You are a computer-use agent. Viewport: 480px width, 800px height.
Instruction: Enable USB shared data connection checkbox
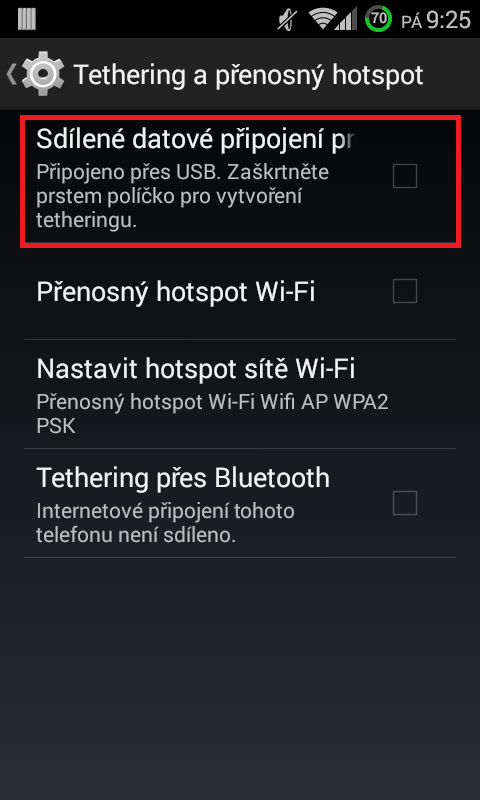point(405,176)
